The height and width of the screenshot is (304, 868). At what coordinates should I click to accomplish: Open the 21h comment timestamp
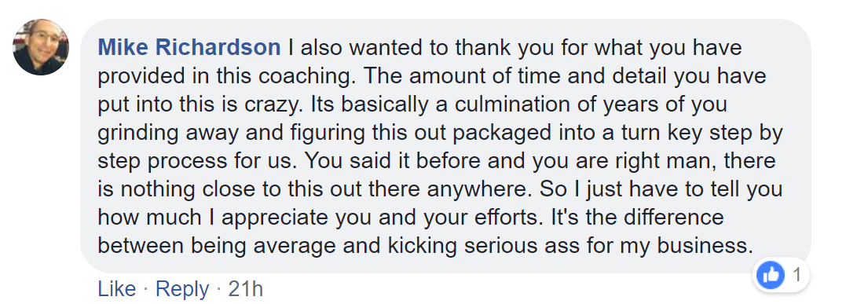[245, 288]
